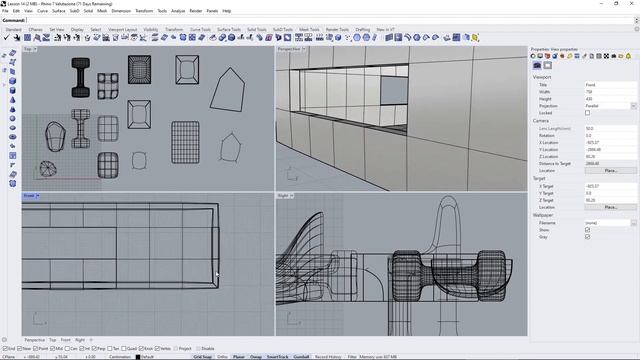The image size is (640, 360).
Task: Click the viewport Title field
Action: coord(611,85)
